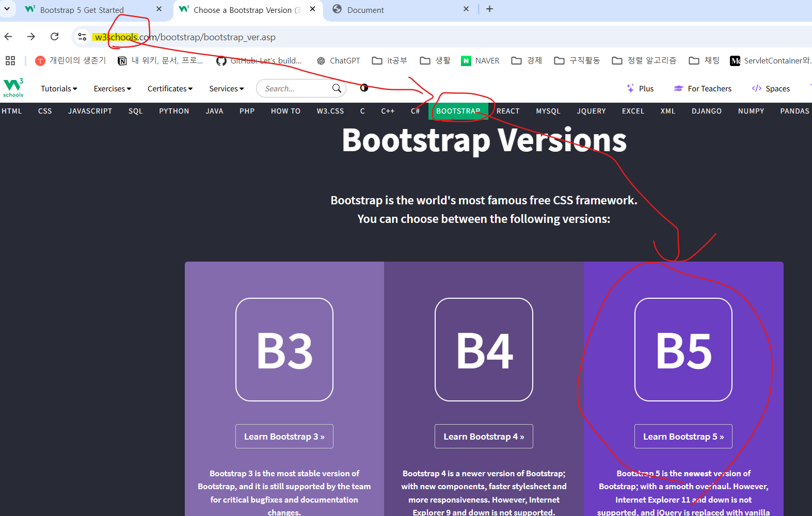Open NAVER bookmark
This screenshot has height=516, width=812.
click(480, 60)
